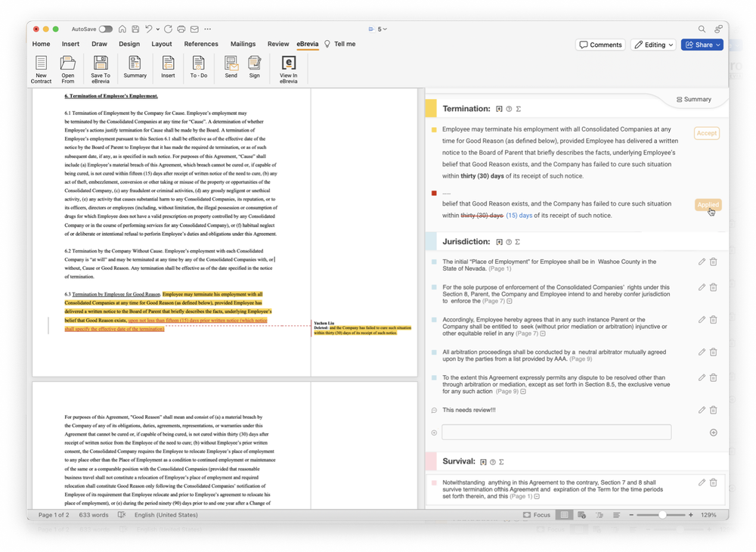Viewport: 756px width, 552px height.
Task: Click the Applied button for the revised clause
Action: click(x=708, y=204)
